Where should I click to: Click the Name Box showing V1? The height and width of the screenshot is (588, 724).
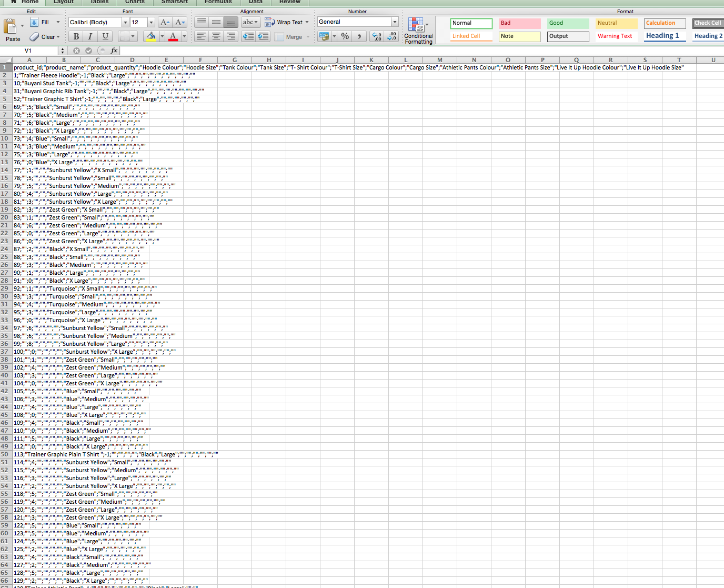coord(30,51)
